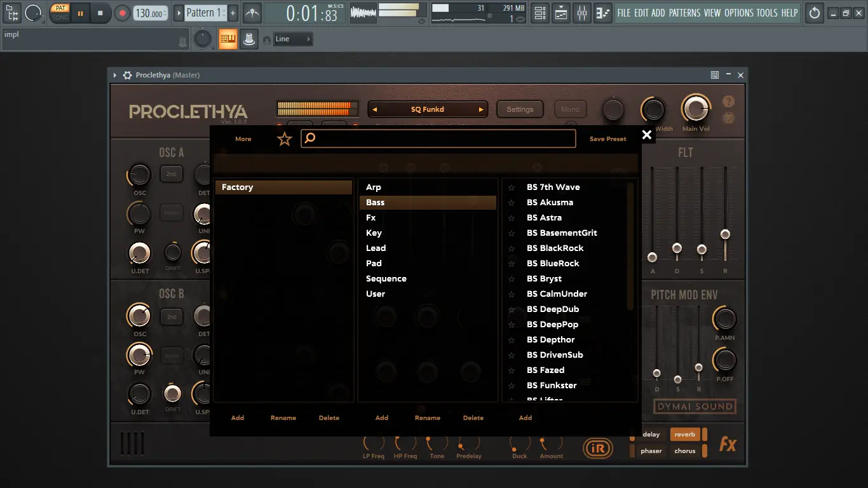Open the PATTERNS menu
Viewport: 868px width, 488px height.
[684, 13]
